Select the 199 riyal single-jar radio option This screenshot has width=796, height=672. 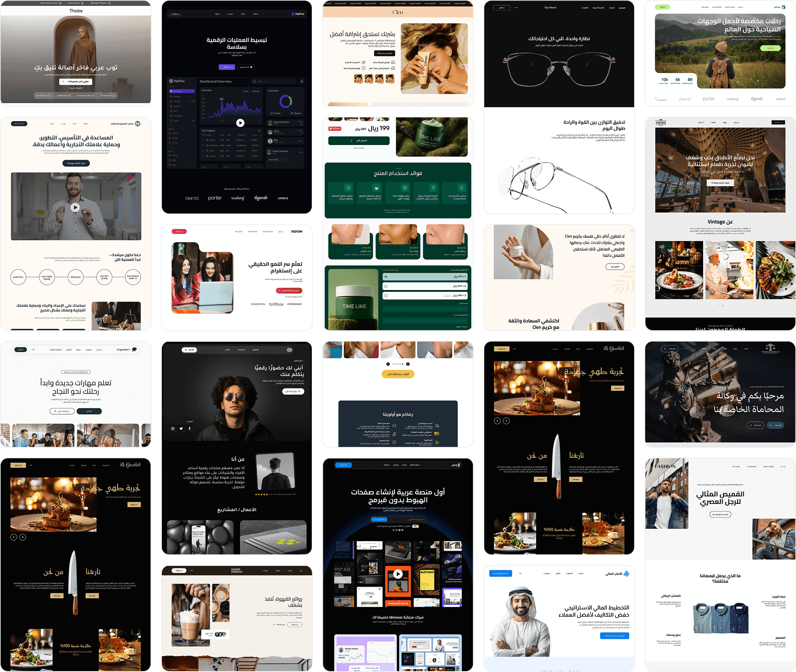[x=386, y=277]
